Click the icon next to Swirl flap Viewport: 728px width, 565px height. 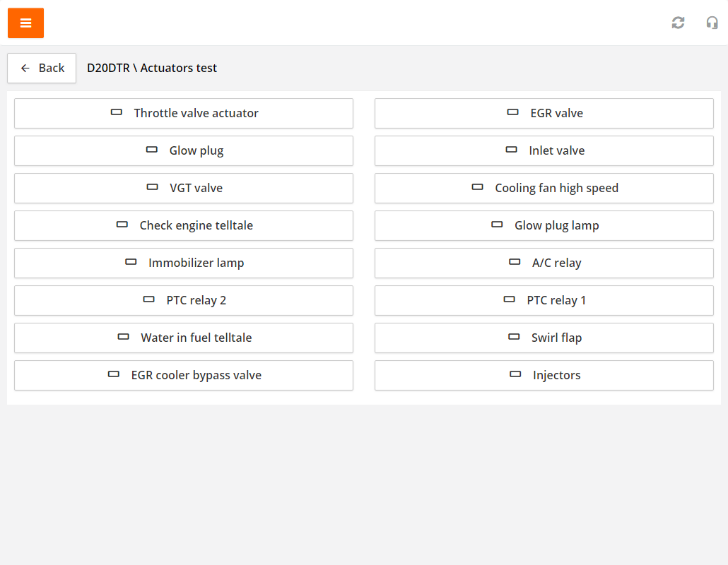[x=514, y=337]
